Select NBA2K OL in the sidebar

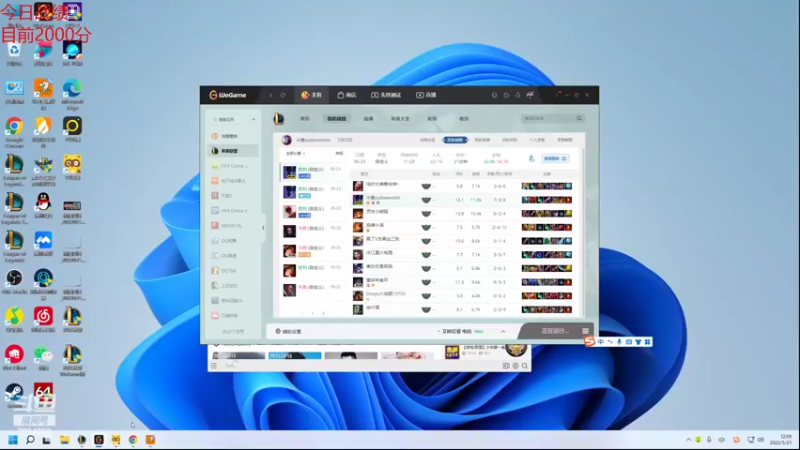coord(233,226)
